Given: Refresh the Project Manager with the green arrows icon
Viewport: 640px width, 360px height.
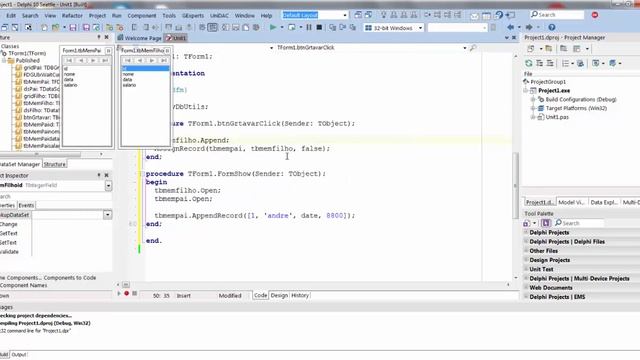Looking at the screenshot, I should (x=529, y=63).
